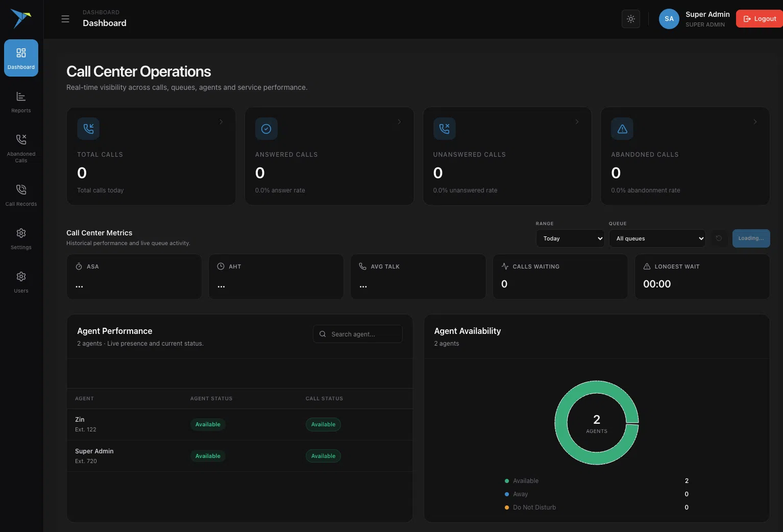Viewport: 783px width, 532px height.
Task: Click the green Available legend dot
Action: pos(507,481)
